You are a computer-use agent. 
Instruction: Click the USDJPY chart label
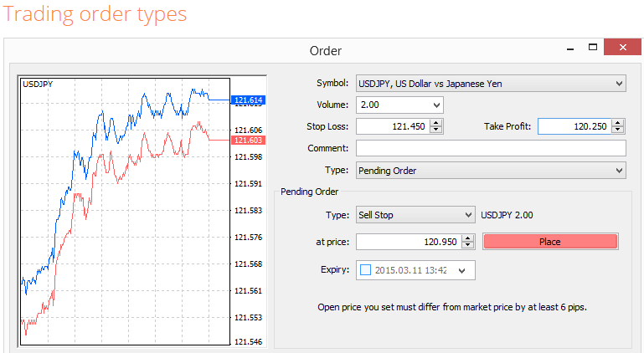38,84
